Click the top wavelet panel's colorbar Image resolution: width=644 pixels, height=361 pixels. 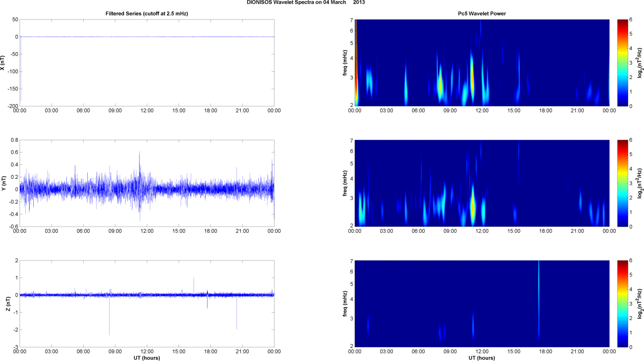click(622, 63)
